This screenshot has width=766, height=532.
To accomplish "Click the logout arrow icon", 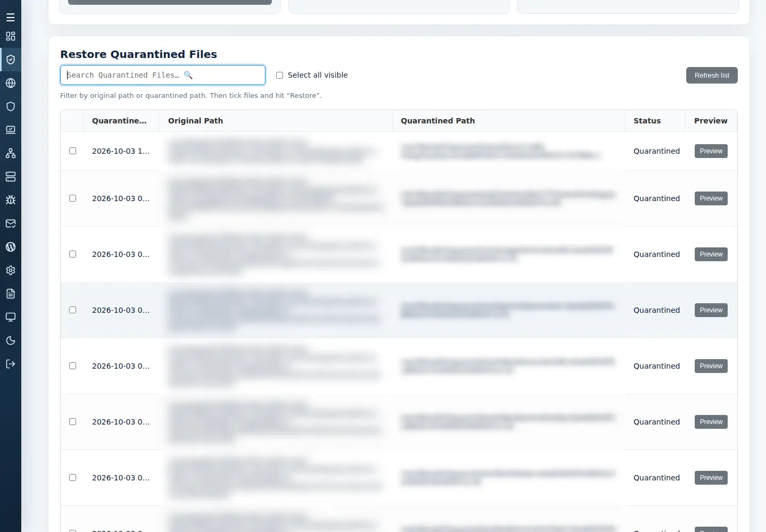I will click(11, 364).
